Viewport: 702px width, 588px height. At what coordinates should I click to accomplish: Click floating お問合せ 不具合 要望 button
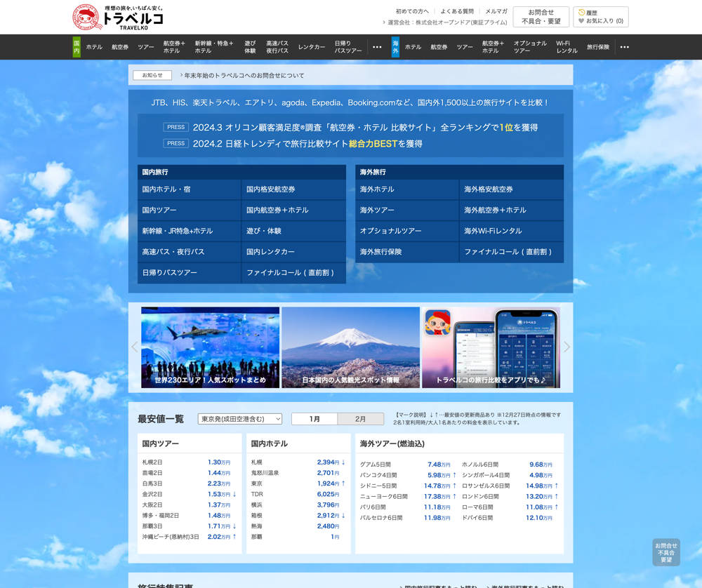(x=665, y=552)
